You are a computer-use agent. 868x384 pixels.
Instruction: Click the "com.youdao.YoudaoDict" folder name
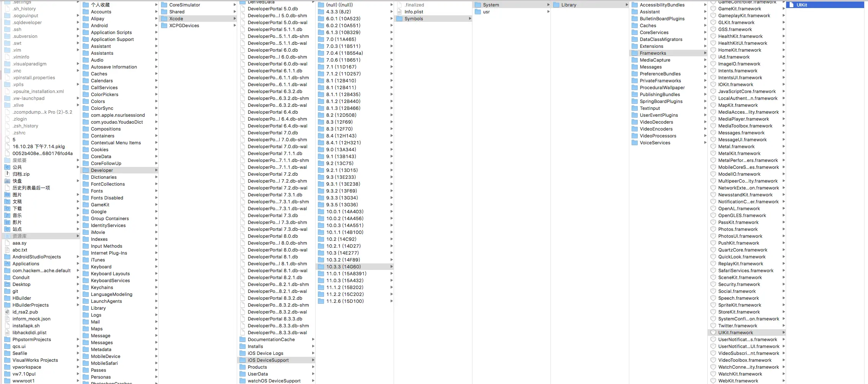coord(117,122)
